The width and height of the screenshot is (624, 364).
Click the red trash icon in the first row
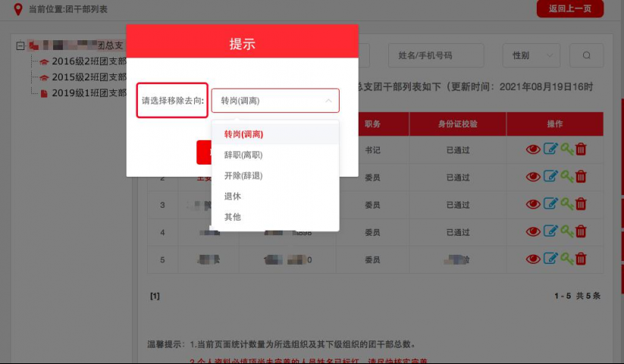(x=581, y=149)
